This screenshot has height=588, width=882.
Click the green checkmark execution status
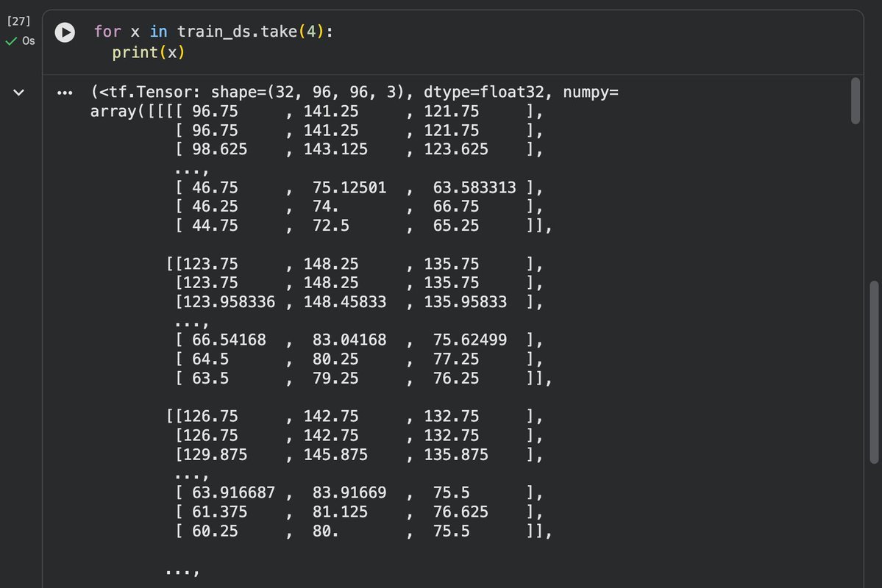(x=11, y=41)
